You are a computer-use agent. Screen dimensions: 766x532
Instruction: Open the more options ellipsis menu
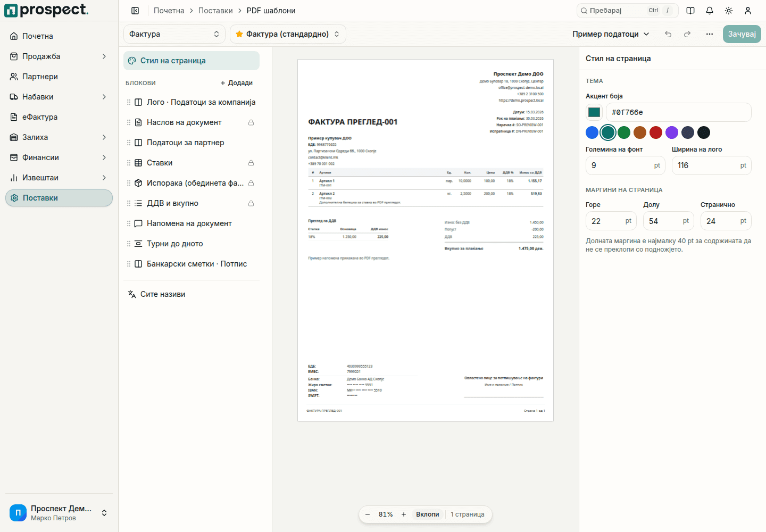pos(710,34)
